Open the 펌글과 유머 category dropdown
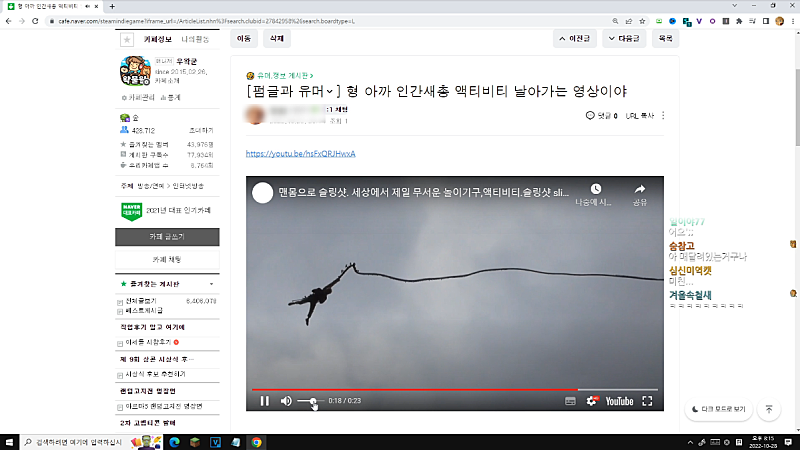 [x=293, y=91]
